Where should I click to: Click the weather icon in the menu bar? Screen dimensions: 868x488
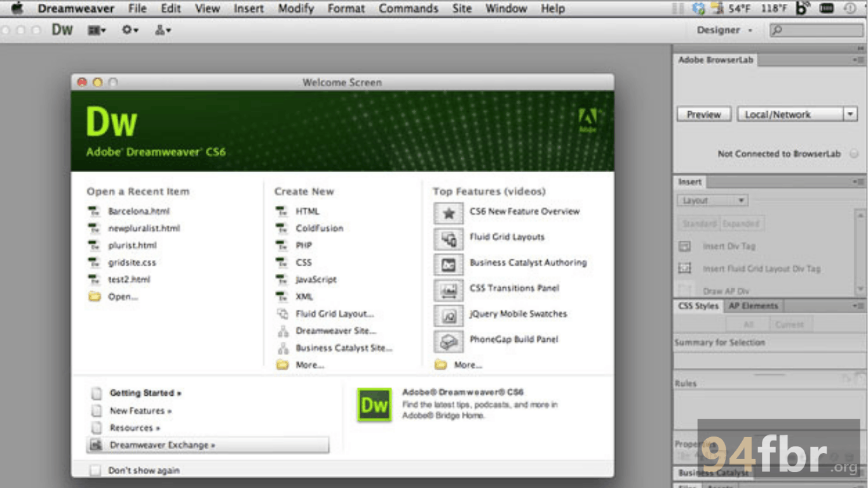coord(718,8)
